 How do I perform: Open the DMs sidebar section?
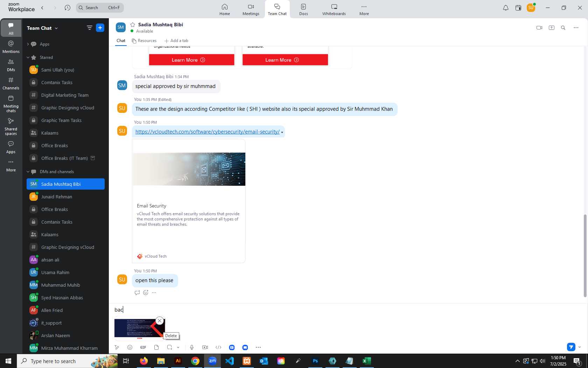pos(11,65)
